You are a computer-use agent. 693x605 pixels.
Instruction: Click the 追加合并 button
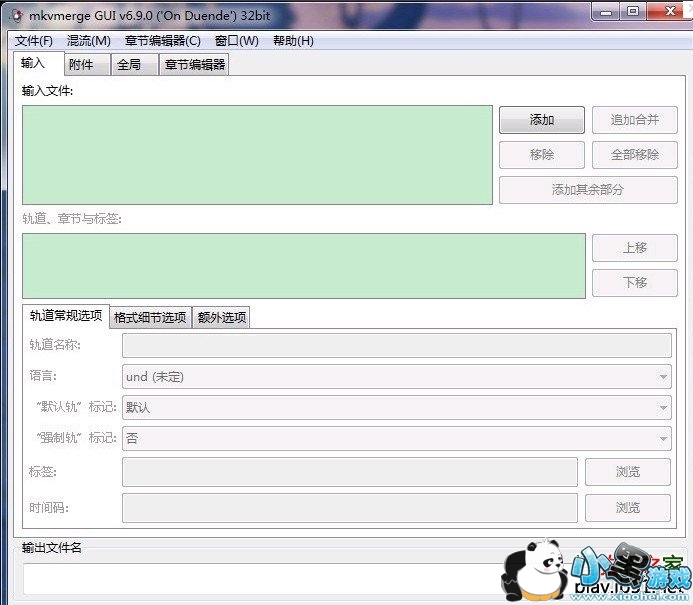tap(635, 120)
